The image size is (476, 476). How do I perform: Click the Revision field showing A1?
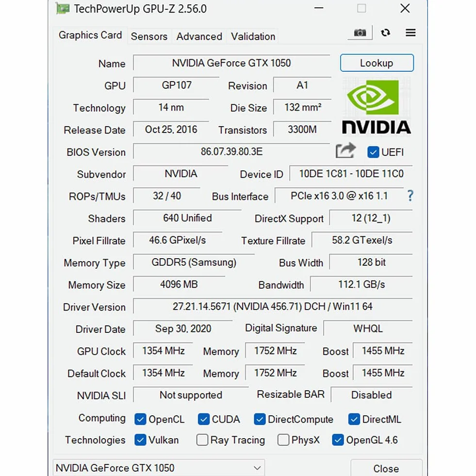point(302,85)
